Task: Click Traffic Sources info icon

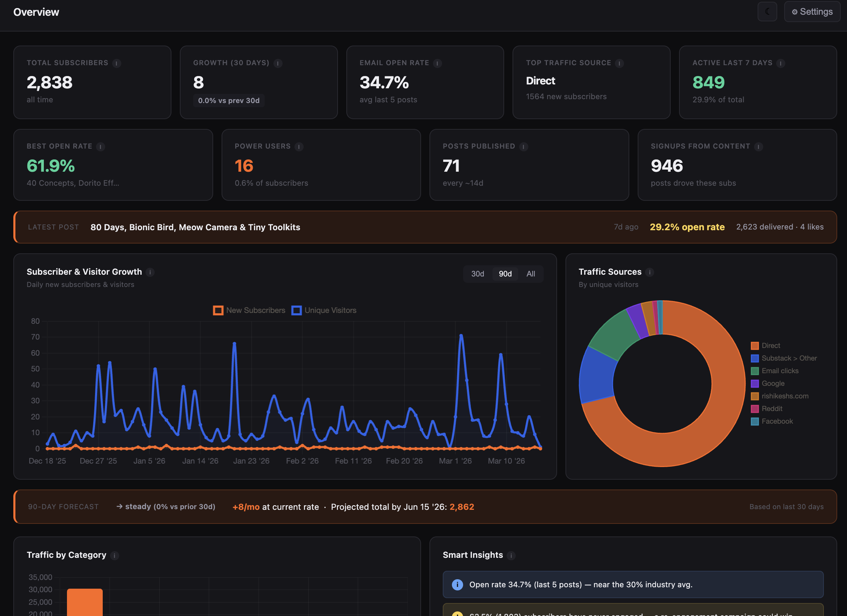Action: (649, 272)
